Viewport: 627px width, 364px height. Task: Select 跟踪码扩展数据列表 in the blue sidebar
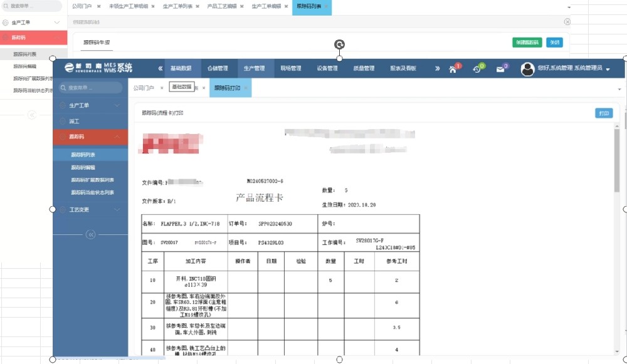click(x=92, y=180)
